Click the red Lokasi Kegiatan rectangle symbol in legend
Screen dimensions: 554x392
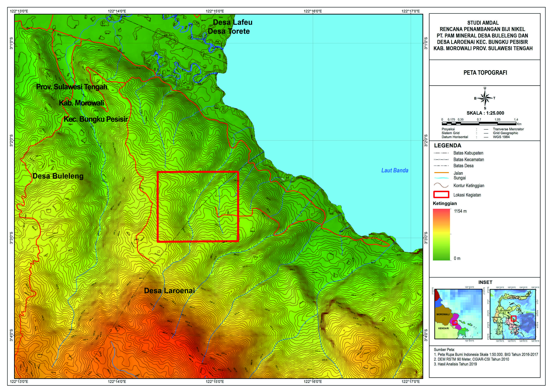tap(441, 195)
